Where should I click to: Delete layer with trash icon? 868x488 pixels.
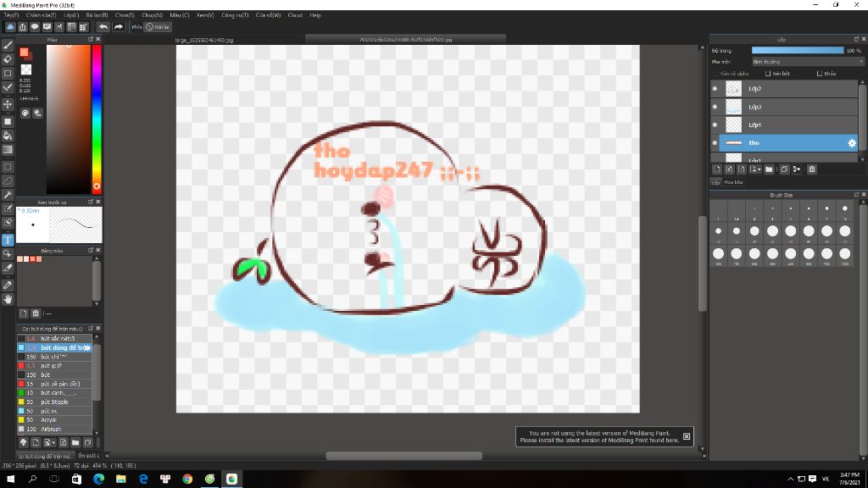[x=811, y=169]
